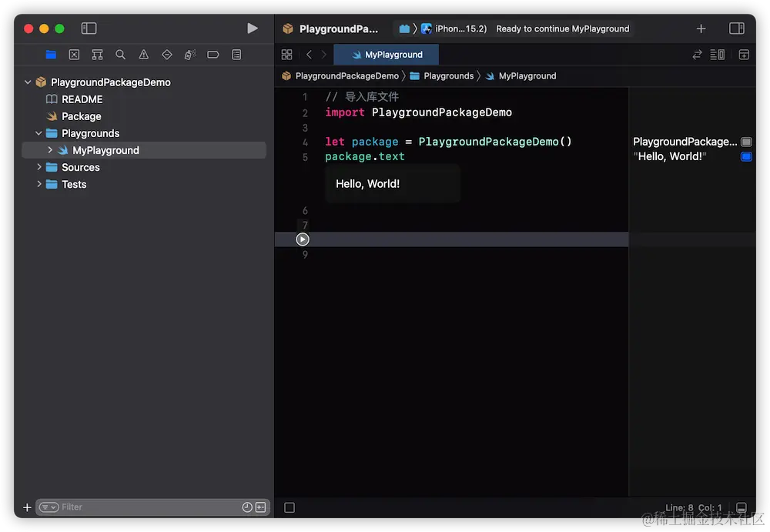Open the Source Control navigator
The image size is (770, 532).
74,55
